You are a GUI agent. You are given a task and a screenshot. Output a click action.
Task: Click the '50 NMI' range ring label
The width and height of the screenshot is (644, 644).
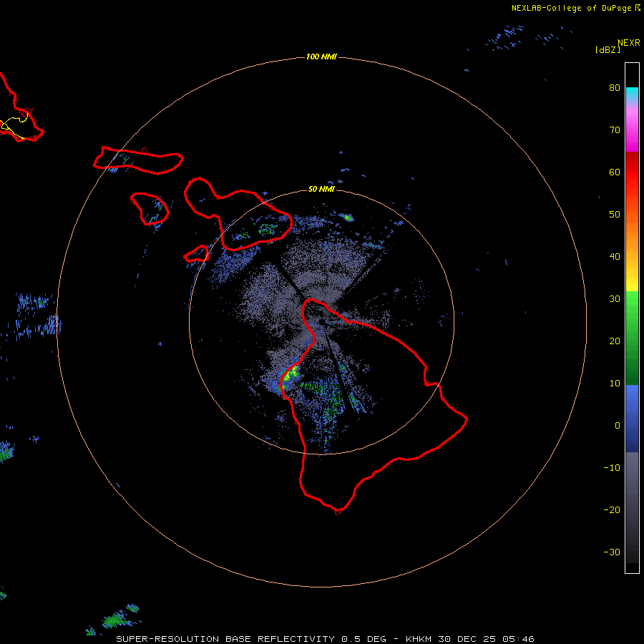321,189
